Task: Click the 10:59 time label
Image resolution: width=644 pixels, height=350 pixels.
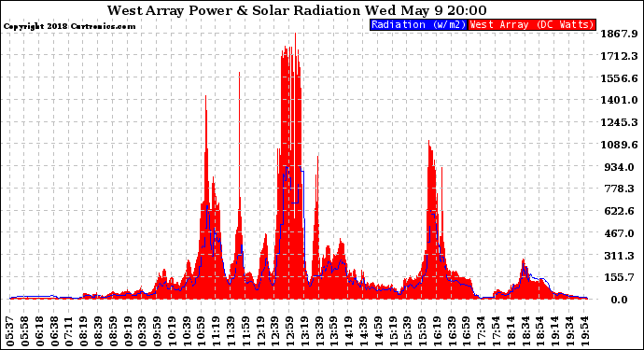Action: click(x=202, y=331)
